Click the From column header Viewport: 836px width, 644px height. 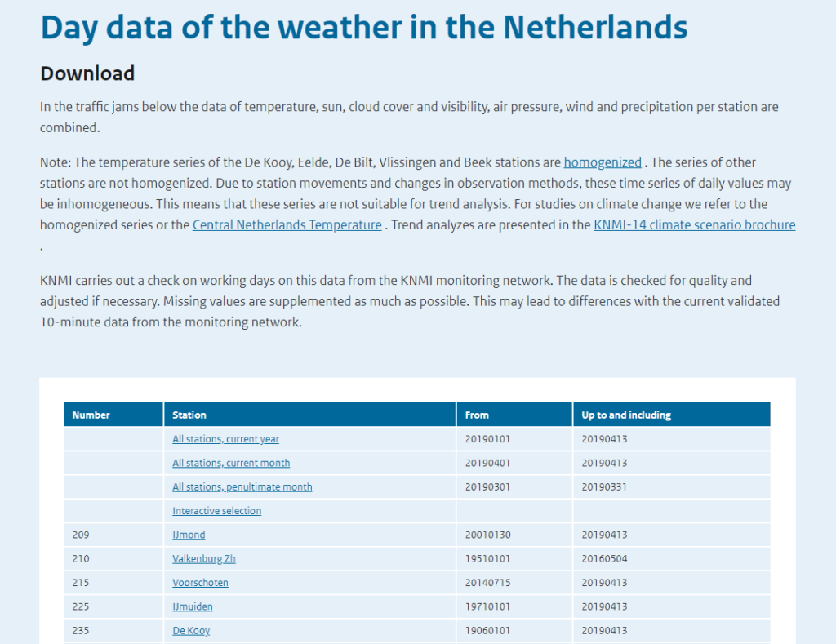pyautogui.click(x=477, y=415)
